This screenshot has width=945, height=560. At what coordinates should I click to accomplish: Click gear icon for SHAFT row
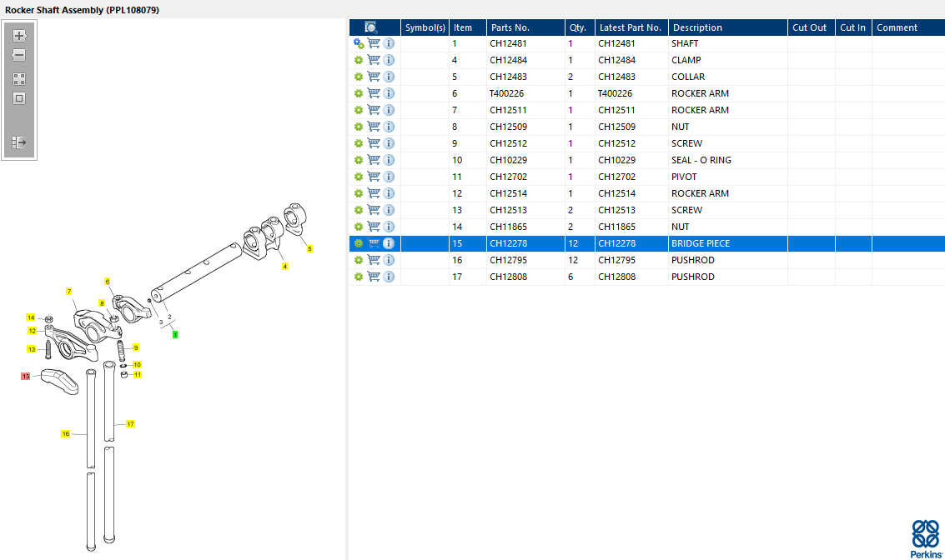click(x=359, y=43)
